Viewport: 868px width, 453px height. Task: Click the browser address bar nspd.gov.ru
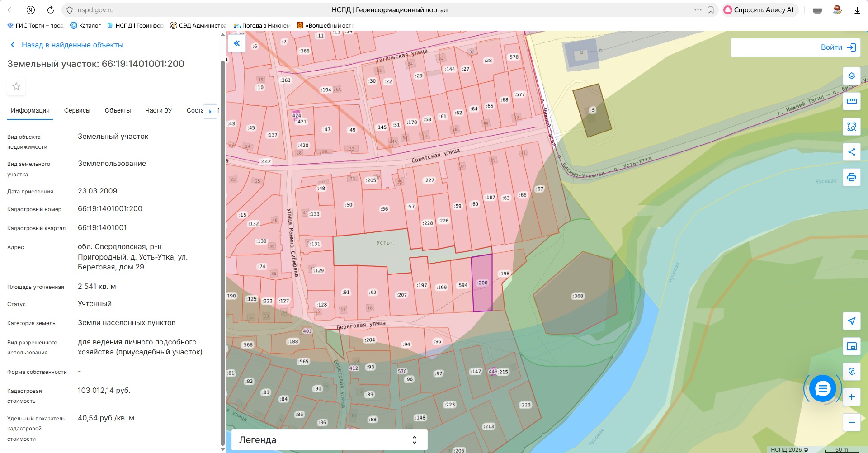point(181,10)
